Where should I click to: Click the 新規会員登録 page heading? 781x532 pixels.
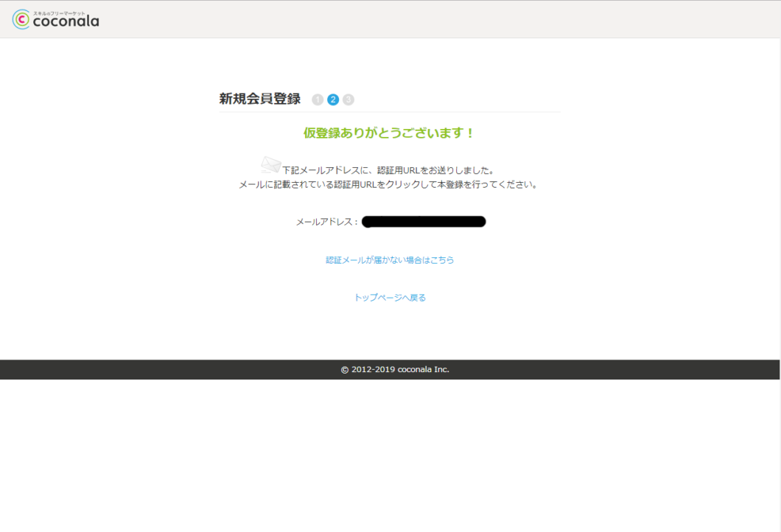[259, 99]
